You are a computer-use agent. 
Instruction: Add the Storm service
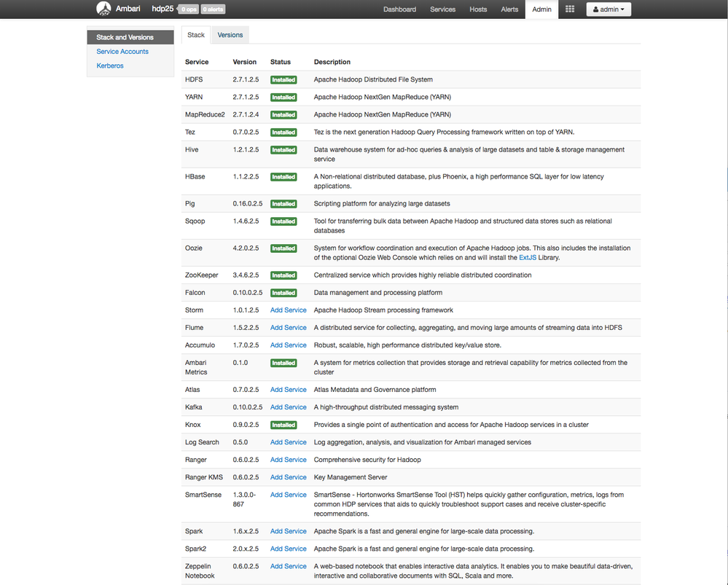pyautogui.click(x=289, y=310)
